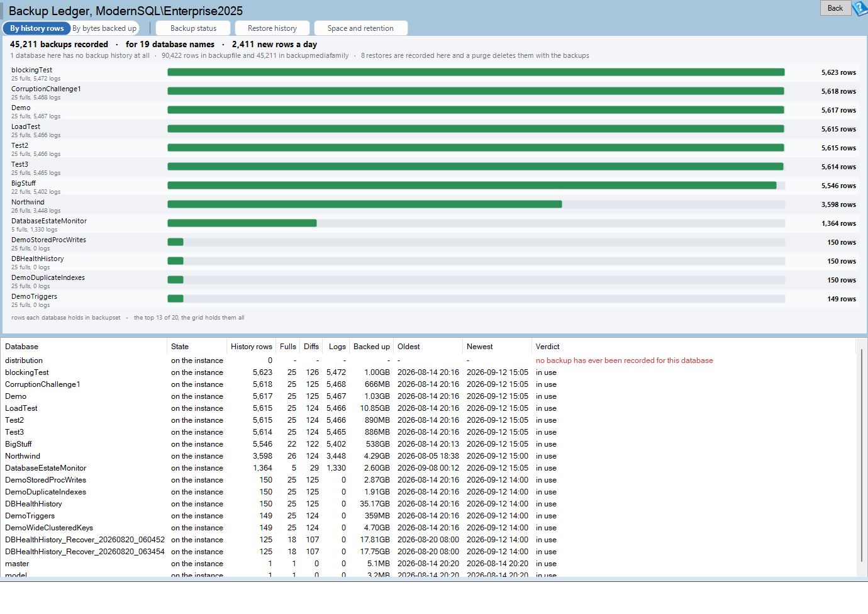Click the 5,623 rows chart label
The image size is (868, 614).
tap(838, 72)
